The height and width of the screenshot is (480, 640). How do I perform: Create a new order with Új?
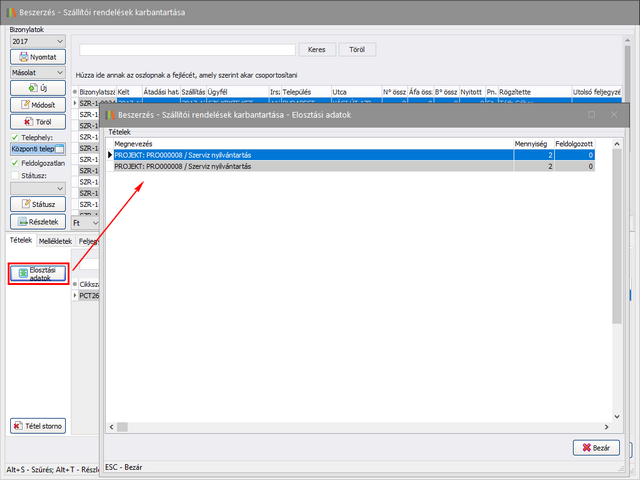[37, 90]
